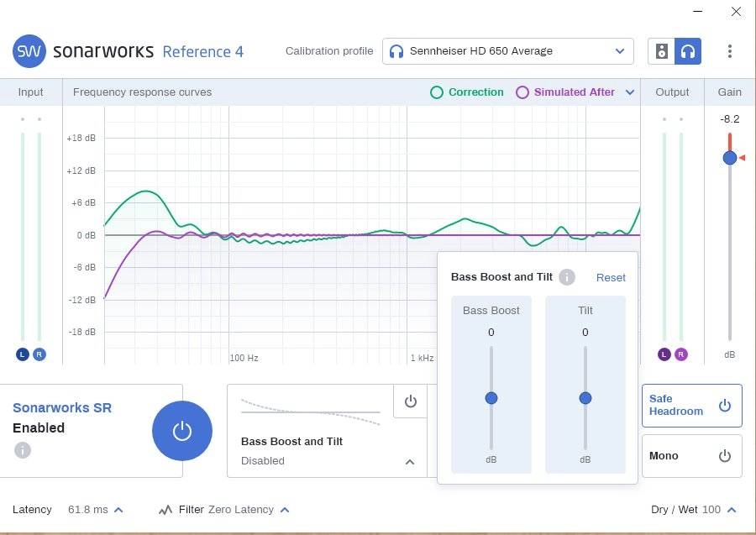Expand the Dry / Wet options chevron

pos(732,510)
